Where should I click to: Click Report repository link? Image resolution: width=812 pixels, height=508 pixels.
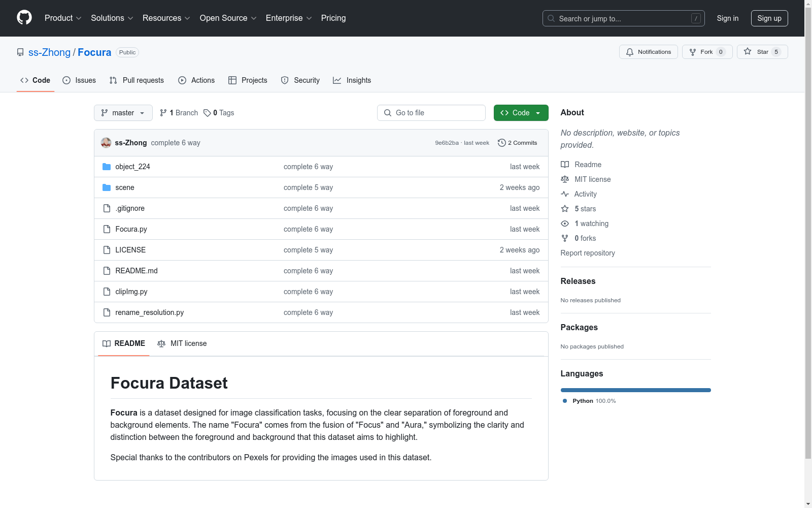point(588,253)
